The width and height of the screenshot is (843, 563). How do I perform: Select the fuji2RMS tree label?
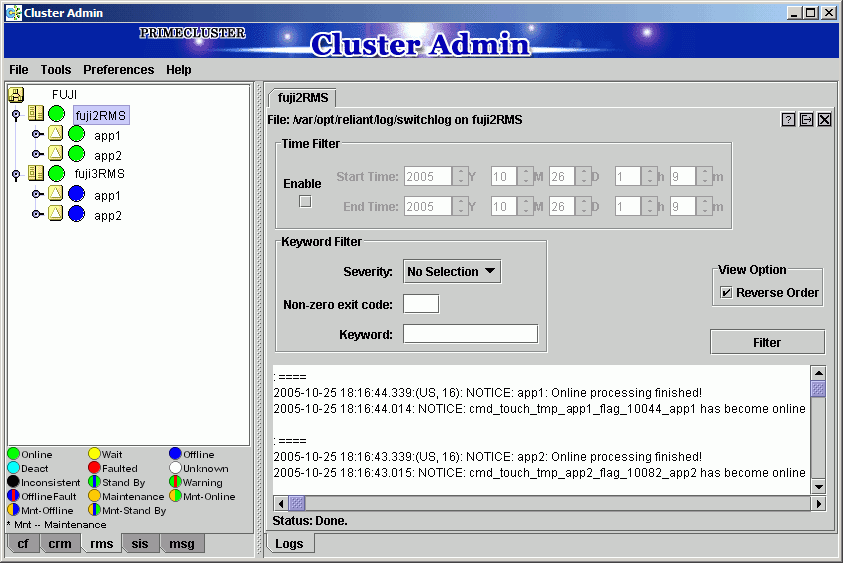tap(101, 116)
